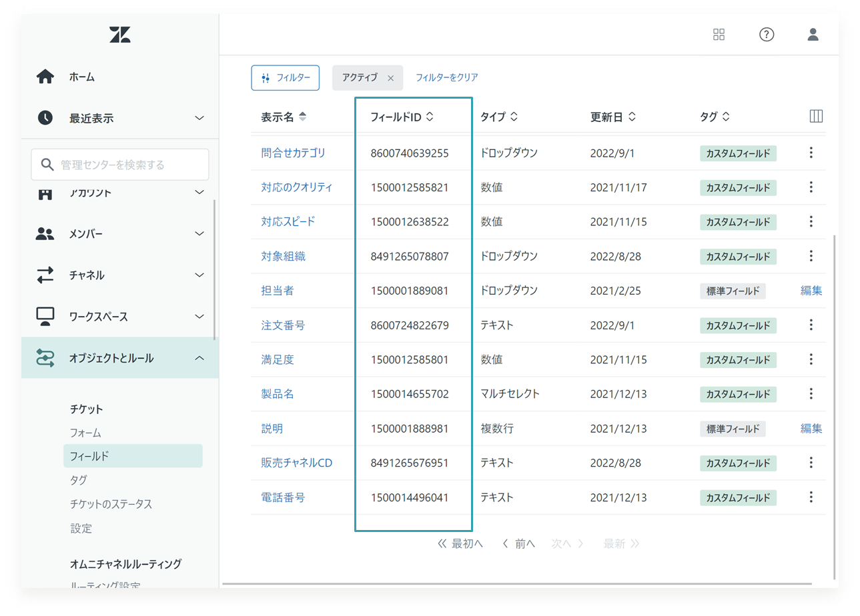Viewport: 860px width, 616px height.
Task: Click the ホーム home icon
Action: coord(45,77)
